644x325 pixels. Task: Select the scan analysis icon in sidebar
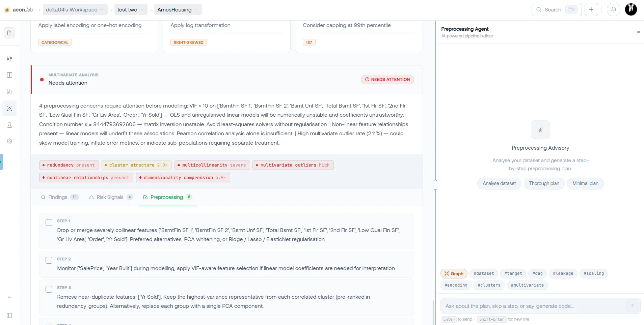(9, 108)
